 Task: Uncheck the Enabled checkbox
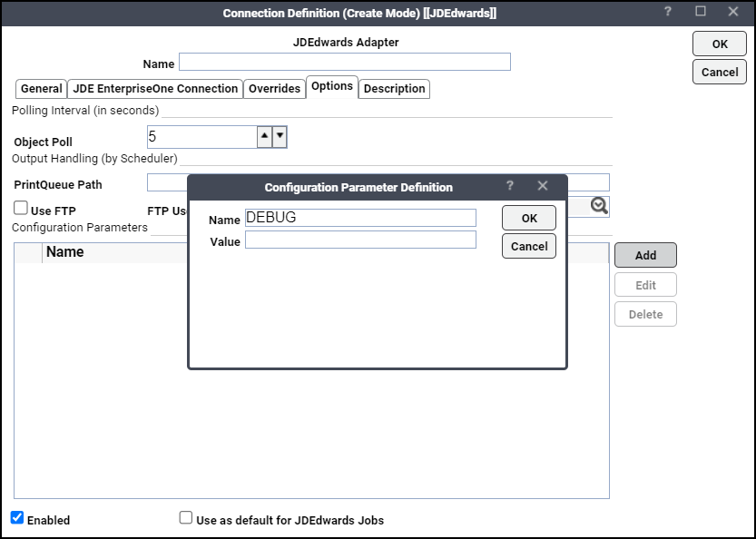pos(17,517)
